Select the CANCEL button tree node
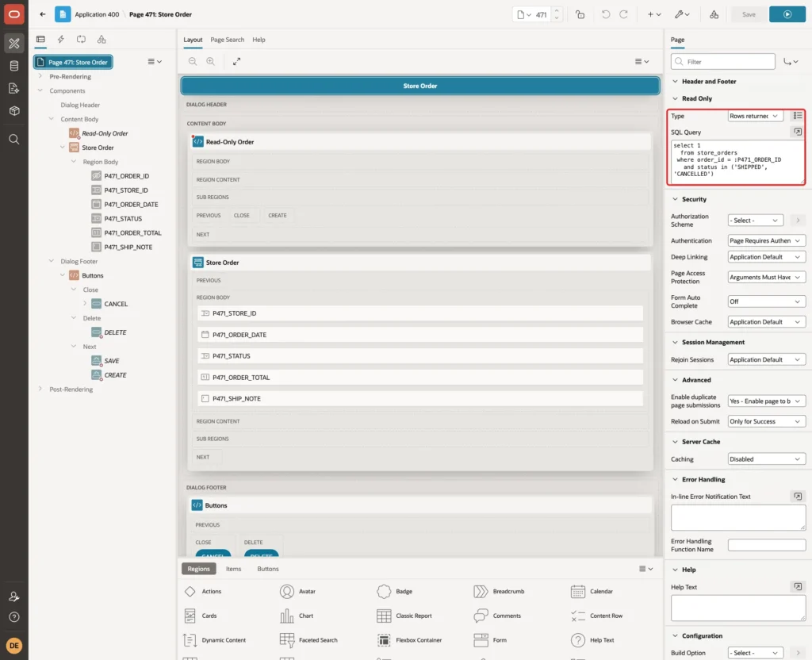 click(116, 304)
